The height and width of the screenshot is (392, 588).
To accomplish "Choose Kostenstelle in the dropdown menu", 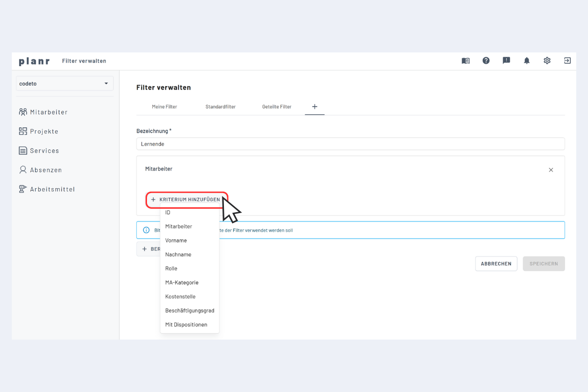I will tap(180, 296).
